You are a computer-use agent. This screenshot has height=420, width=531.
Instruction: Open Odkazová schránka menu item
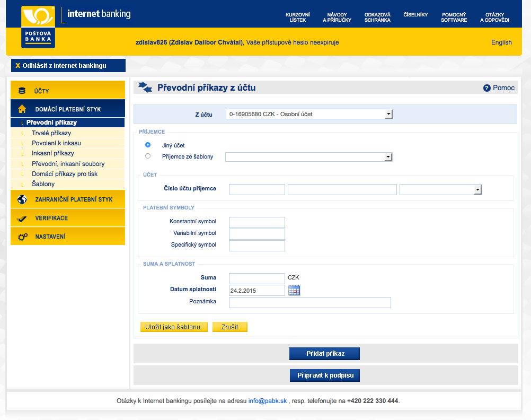377,17
